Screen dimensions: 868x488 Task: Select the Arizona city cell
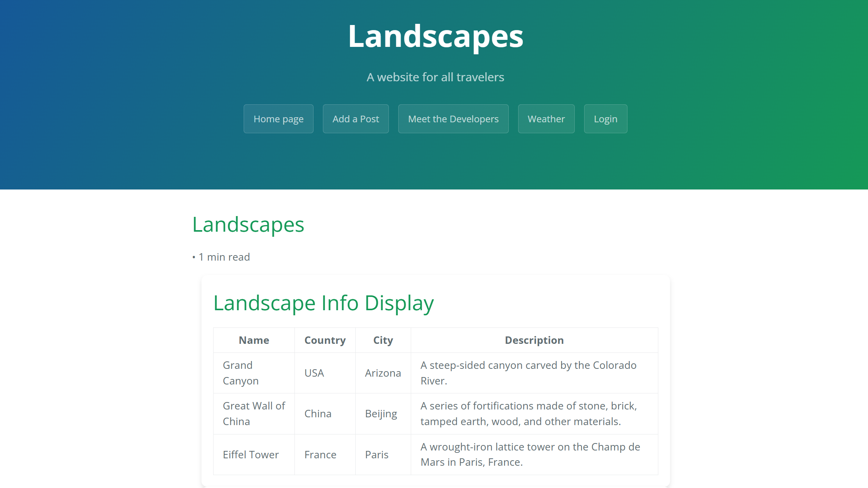[x=383, y=373]
